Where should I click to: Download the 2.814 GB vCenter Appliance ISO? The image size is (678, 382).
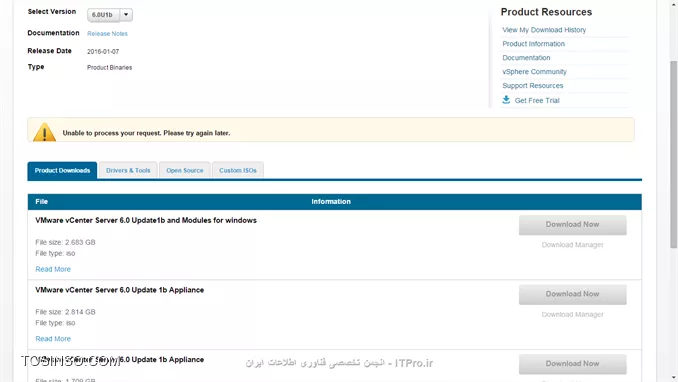(x=572, y=294)
